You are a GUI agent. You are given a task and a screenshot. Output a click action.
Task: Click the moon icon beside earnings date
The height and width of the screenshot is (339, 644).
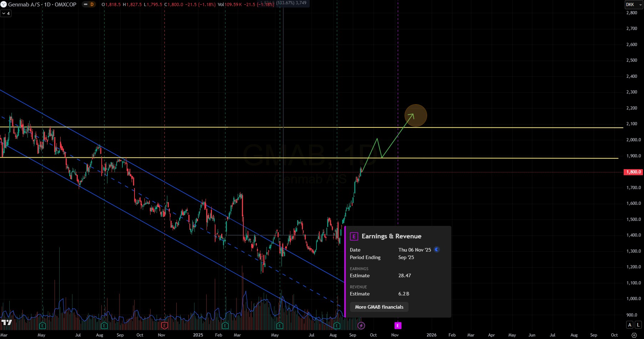point(437,249)
